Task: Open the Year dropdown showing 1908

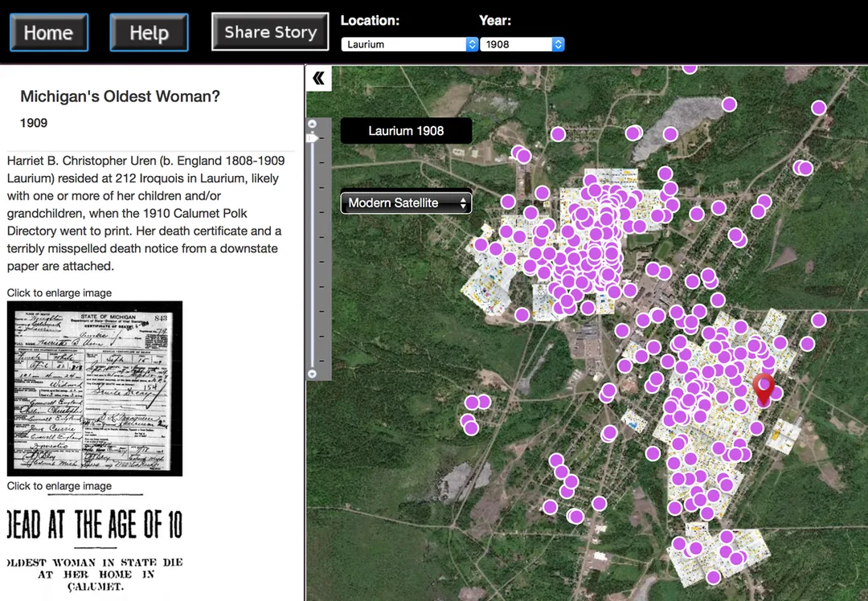Action: [522, 44]
